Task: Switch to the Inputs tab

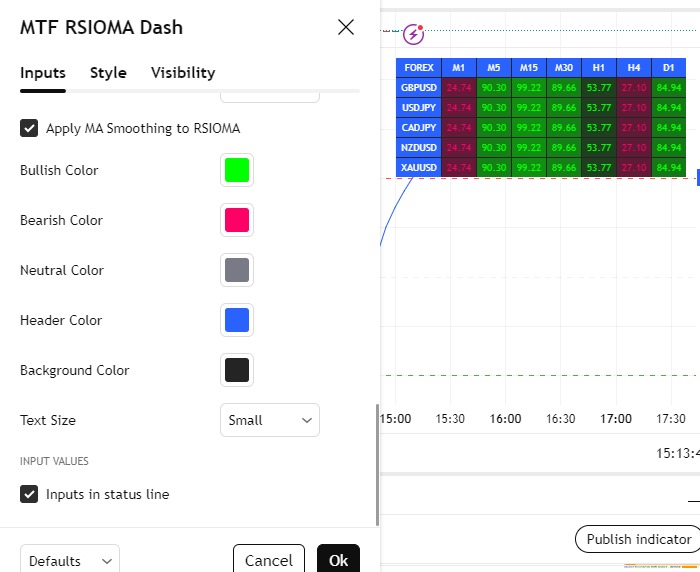Action: click(x=43, y=73)
